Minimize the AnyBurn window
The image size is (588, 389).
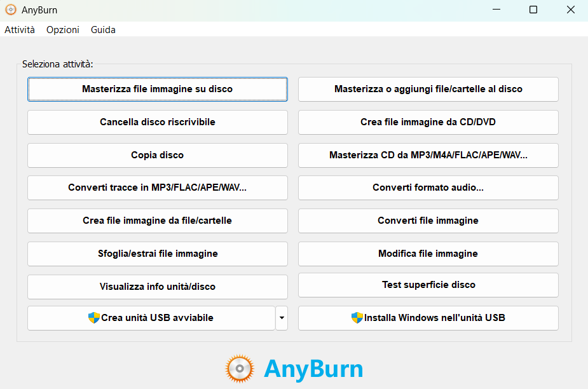496,10
